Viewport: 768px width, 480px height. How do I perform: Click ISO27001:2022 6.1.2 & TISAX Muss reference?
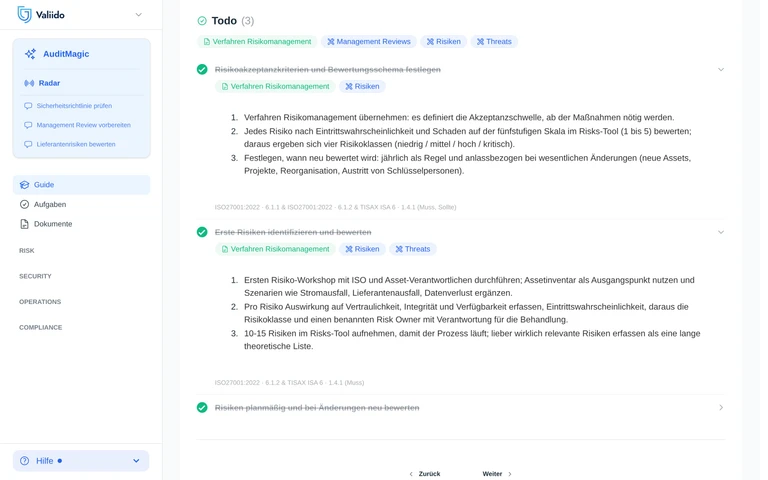[289, 383]
